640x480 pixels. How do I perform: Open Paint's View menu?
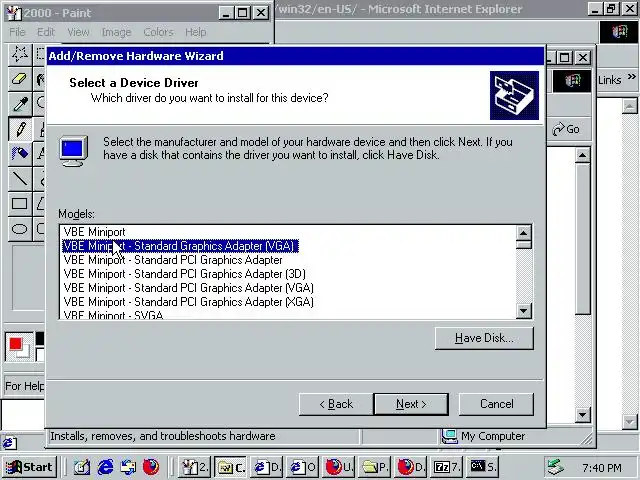pos(78,32)
